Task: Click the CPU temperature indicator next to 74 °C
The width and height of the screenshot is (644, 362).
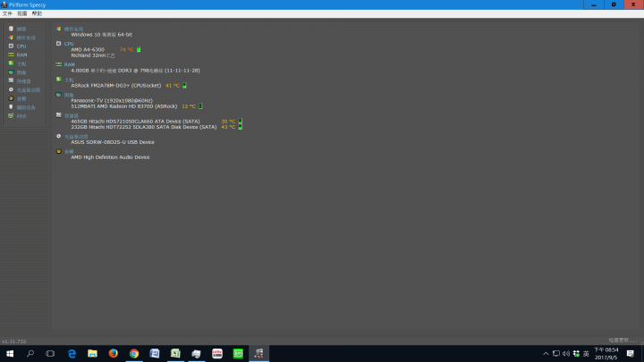Action: click(139, 49)
